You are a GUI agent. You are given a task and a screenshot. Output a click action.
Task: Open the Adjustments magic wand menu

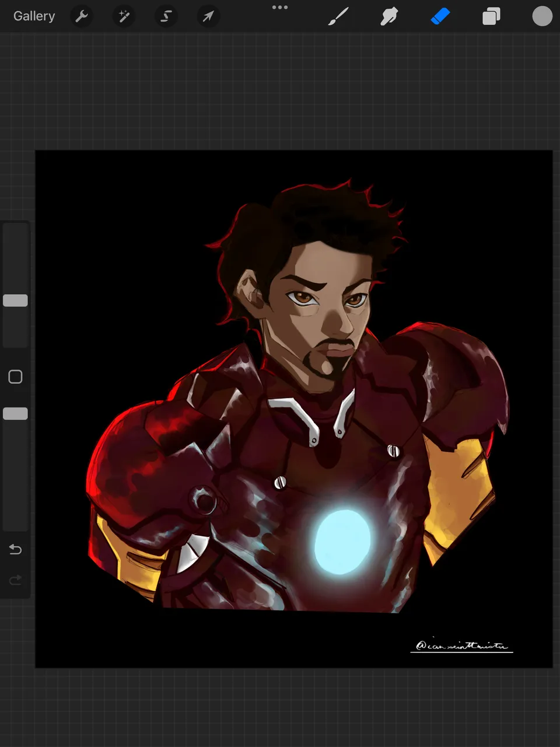(124, 16)
